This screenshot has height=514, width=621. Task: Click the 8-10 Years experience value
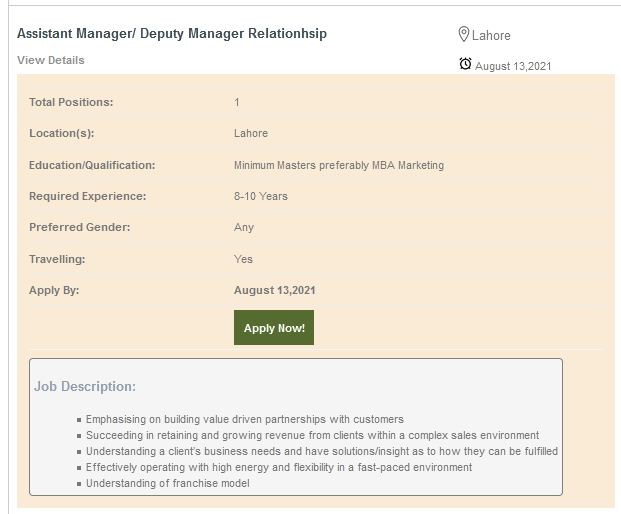click(261, 196)
